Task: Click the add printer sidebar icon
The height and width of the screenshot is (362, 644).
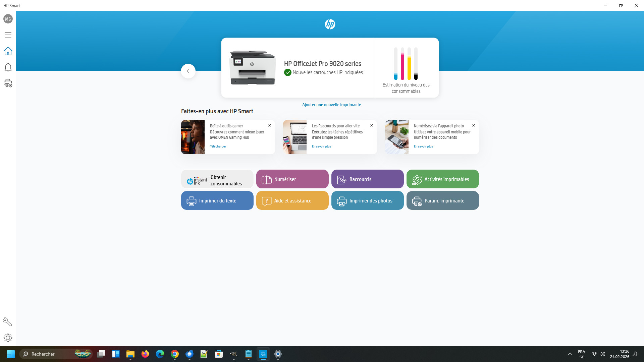Action: click(x=8, y=83)
